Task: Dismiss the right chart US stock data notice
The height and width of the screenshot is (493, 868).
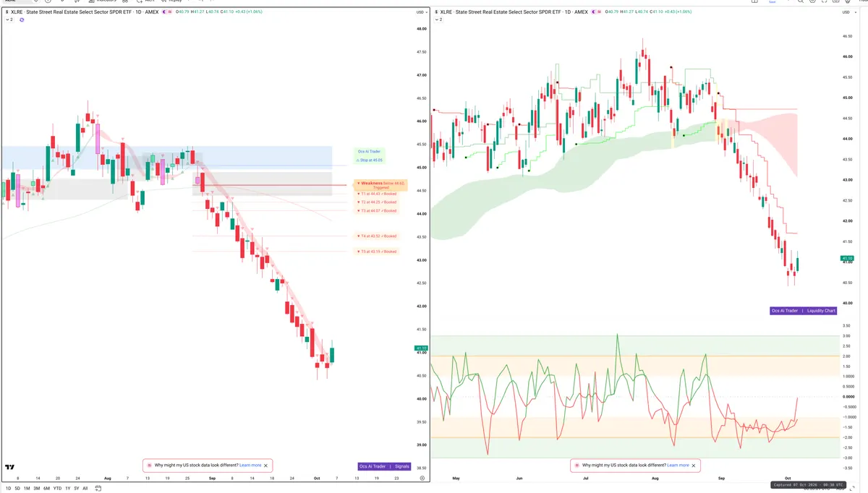Action: pos(694,466)
